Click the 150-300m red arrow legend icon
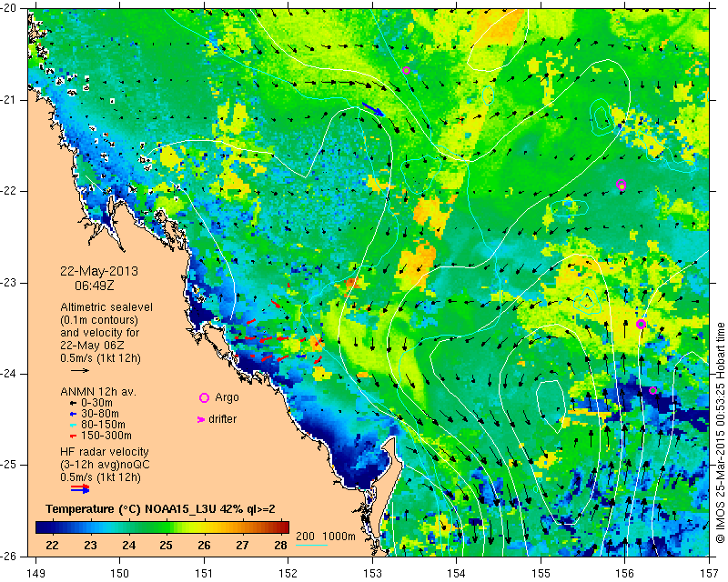728x582 pixels. click(x=73, y=436)
